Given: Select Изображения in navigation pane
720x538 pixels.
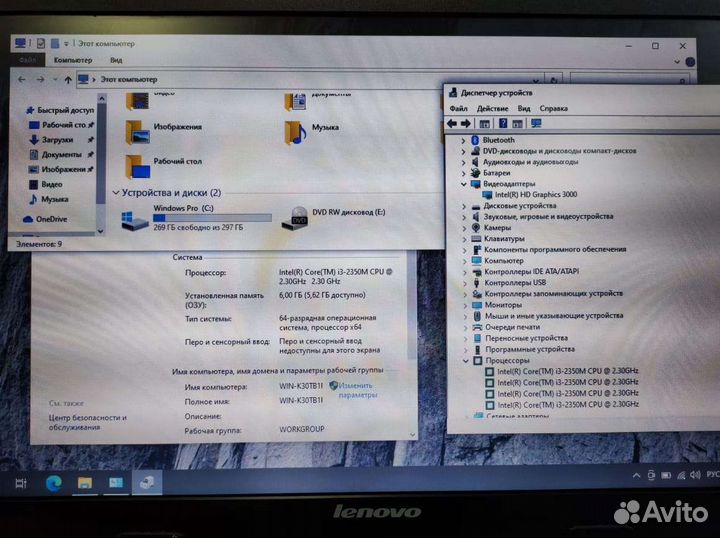Looking at the screenshot, I should click(63, 169).
